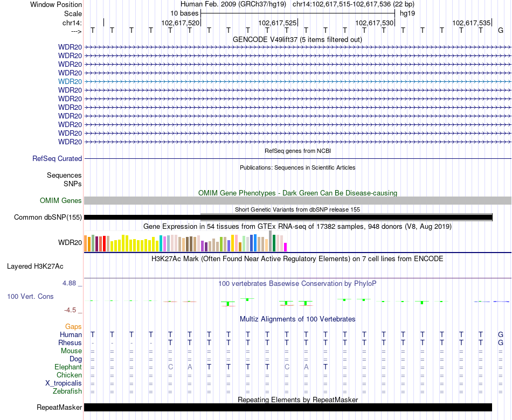Click the 4.88 upper PhyloP axis value
This screenshot has height=420, width=512.
69,283
